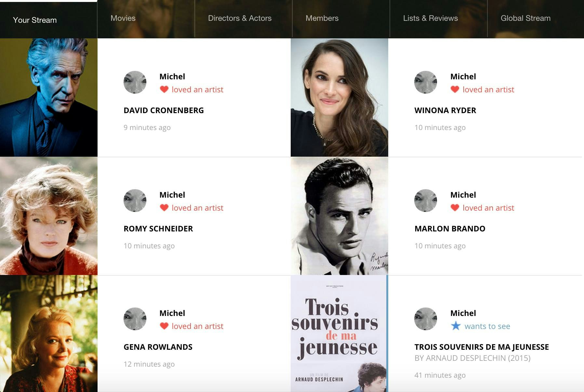
Task: Open the WINONA RYDER artist link
Action: [x=445, y=111]
